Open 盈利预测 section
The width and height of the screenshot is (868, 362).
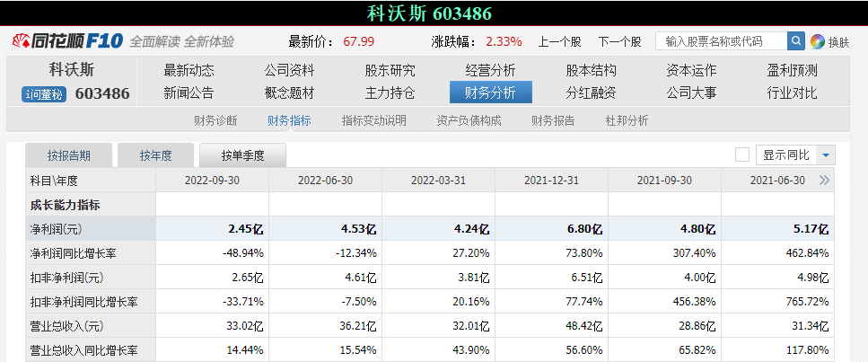tap(792, 70)
